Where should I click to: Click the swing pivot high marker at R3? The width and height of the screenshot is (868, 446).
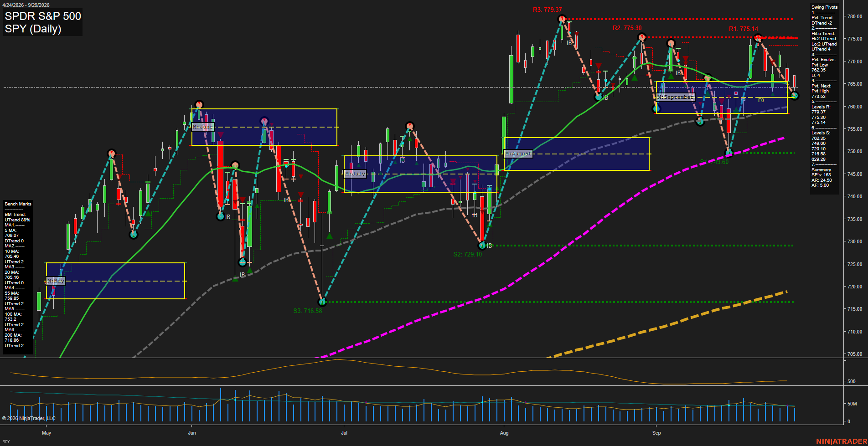562,19
